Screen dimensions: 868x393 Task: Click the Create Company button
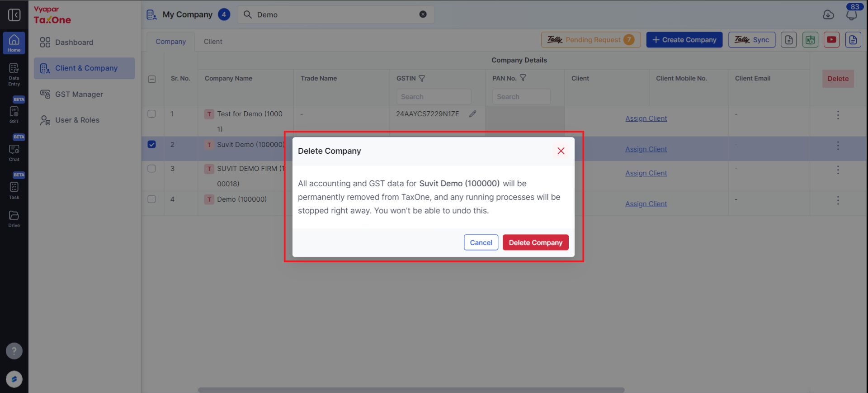[x=684, y=40]
